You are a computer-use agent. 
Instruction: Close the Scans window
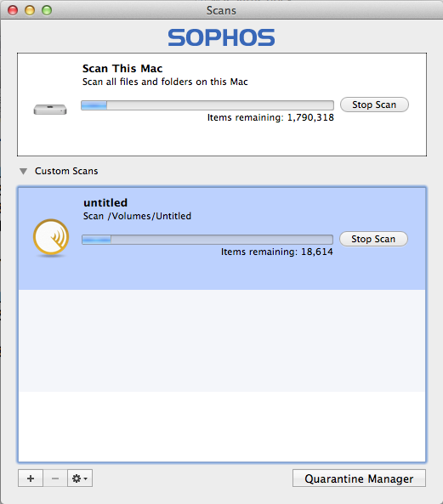pos(13,10)
